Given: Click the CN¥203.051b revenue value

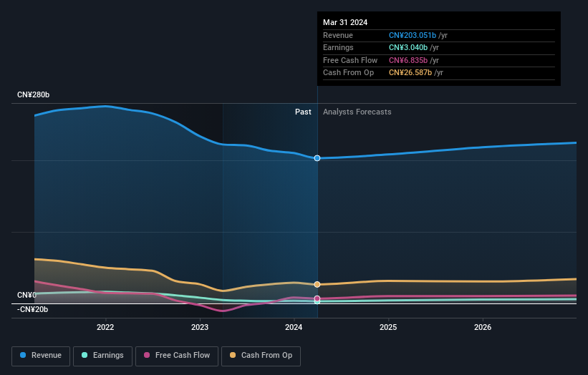Looking at the screenshot, I should tap(413, 35).
